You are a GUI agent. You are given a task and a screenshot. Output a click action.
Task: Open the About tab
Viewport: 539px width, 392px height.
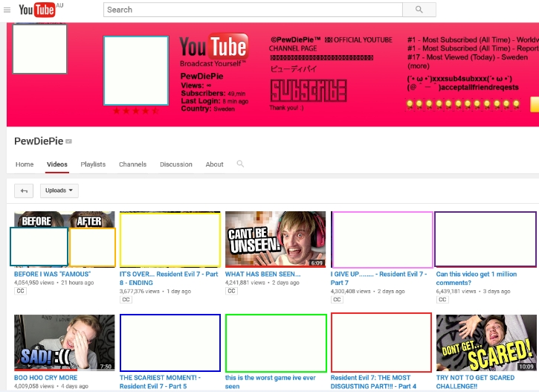click(215, 164)
